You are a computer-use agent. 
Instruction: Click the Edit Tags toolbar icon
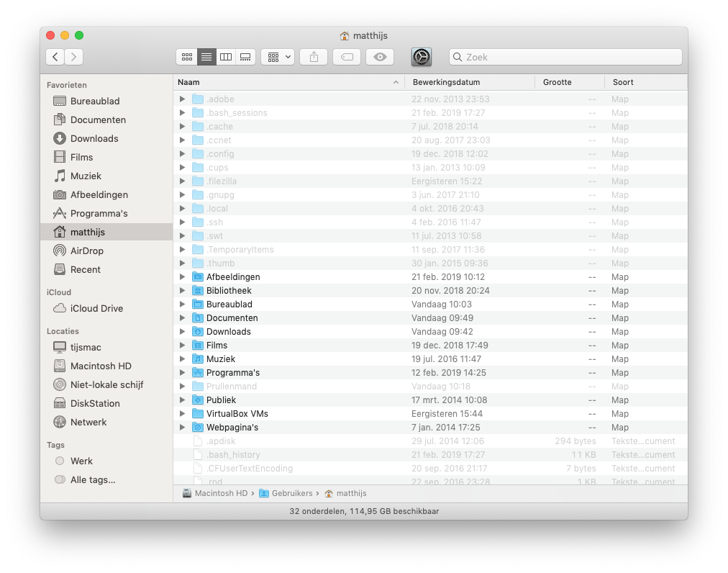tap(347, 57)
